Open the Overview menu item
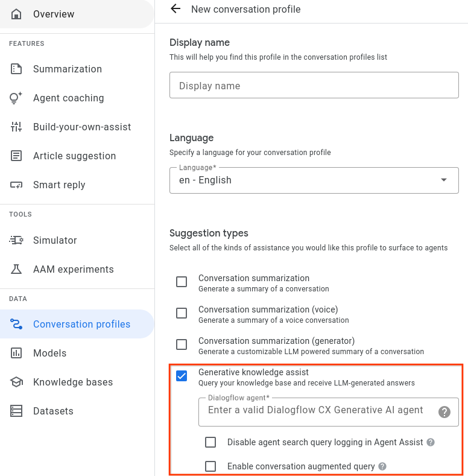Screen dimensions: 468x476 (54, 14)
